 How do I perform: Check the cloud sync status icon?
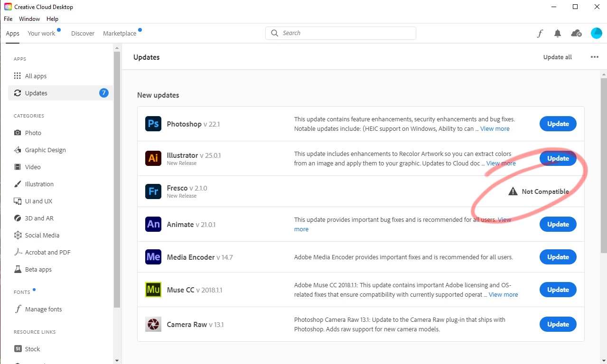point(576,33)
